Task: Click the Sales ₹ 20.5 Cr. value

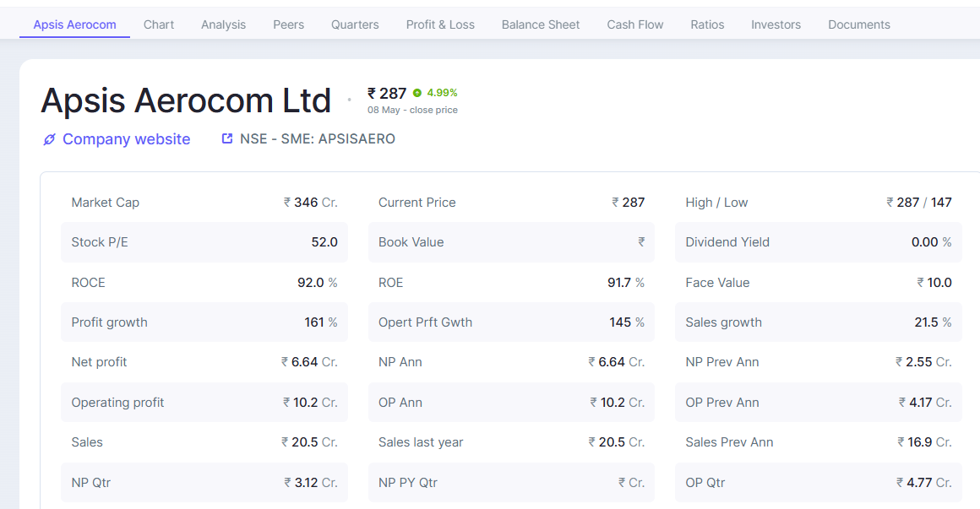Action: [x=309, y=442]
